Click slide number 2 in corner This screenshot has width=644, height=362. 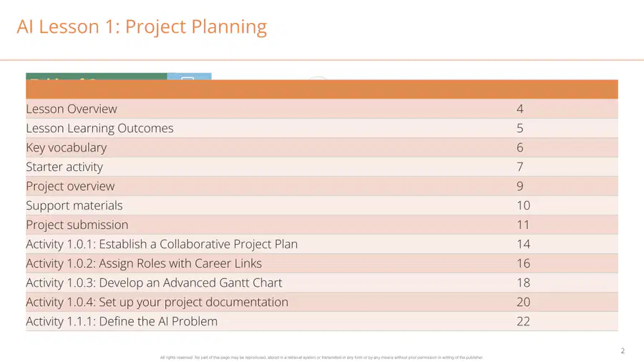pyautogui.click(x=623, y=351)
